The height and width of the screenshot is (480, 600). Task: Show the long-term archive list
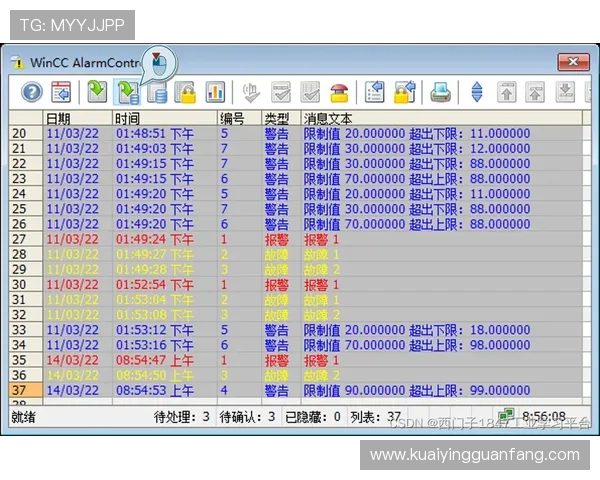[x=157, y=92]
